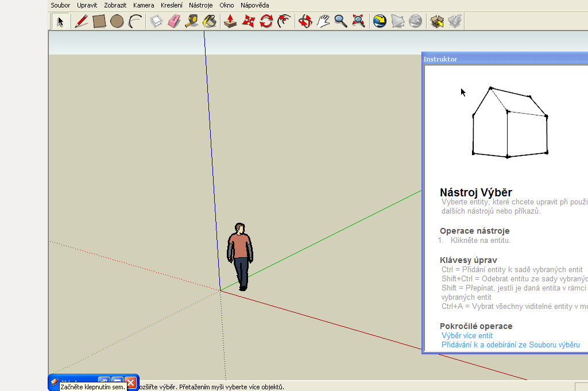The height and width of the screenshot is (391, 588).
Task: Click the 'Klávesy úprav' heading
Action: 469,260
